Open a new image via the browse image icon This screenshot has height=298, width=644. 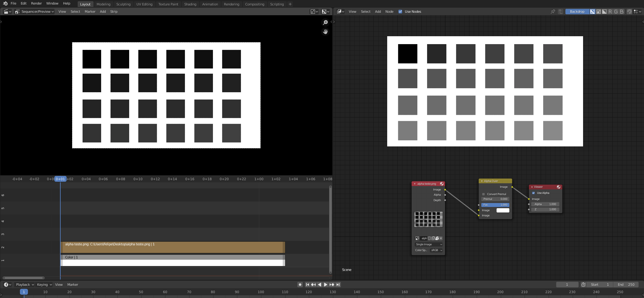coord(417,238)
